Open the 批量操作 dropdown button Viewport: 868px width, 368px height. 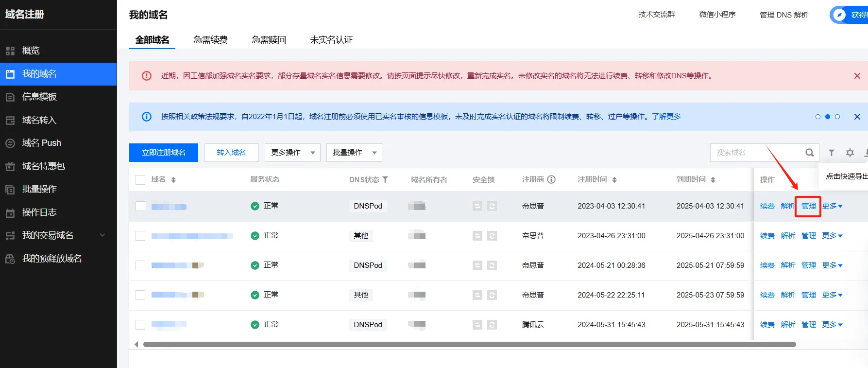[354, 153]
